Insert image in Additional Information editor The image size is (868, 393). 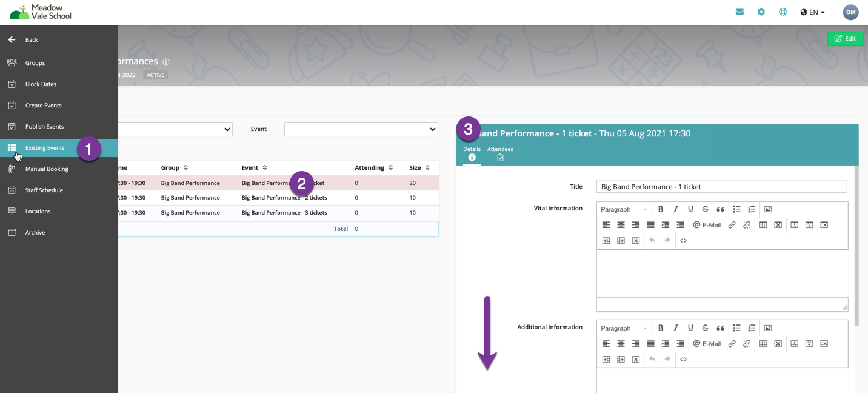click(768, 328)
